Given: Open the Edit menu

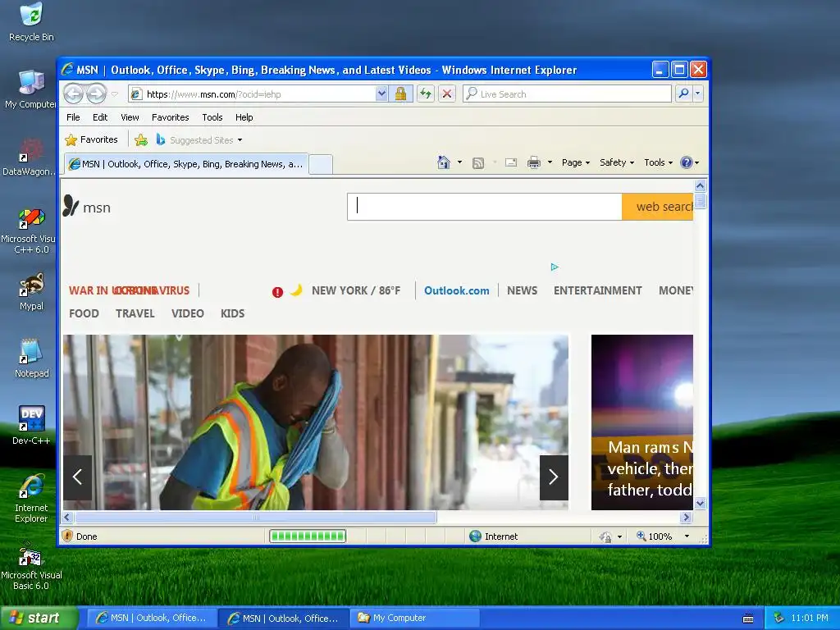Looking at the screenshot, I should point(99,117).
